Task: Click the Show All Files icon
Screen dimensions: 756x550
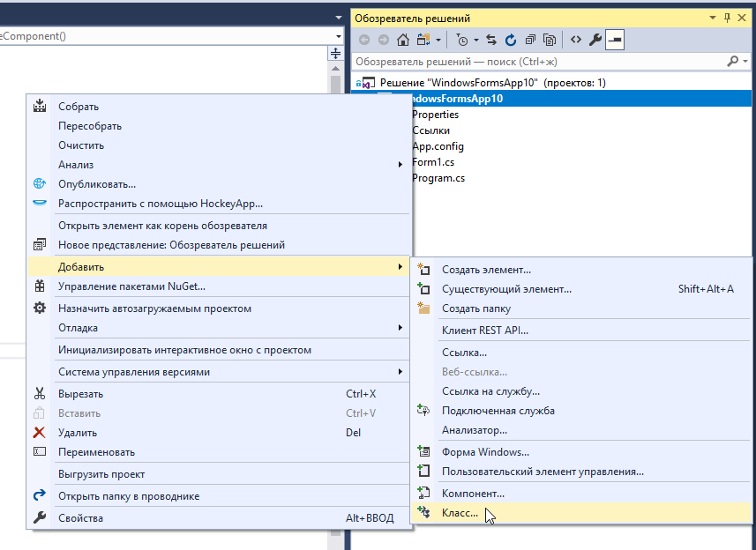Action: point(550,40)
